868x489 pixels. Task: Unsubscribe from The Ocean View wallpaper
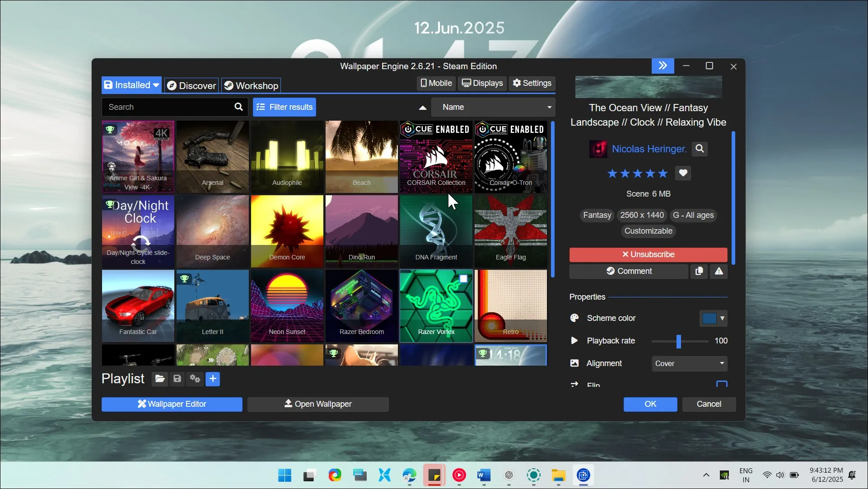(648, 254)
